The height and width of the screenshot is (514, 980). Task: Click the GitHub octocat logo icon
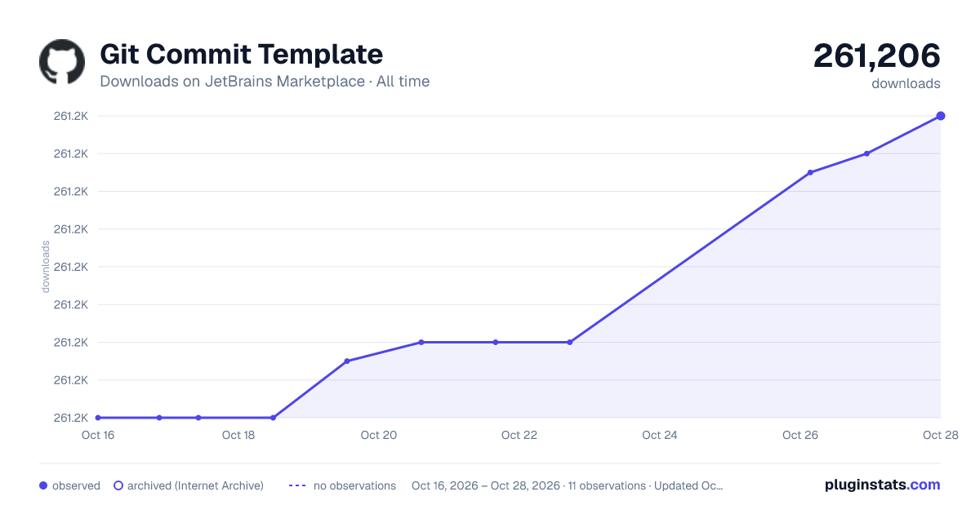(62, 62)
